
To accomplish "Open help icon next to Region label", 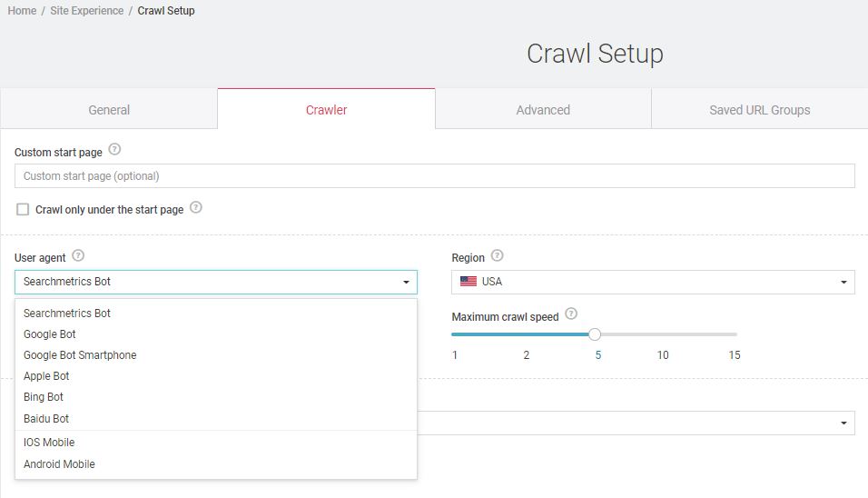I will coord(498,255).
